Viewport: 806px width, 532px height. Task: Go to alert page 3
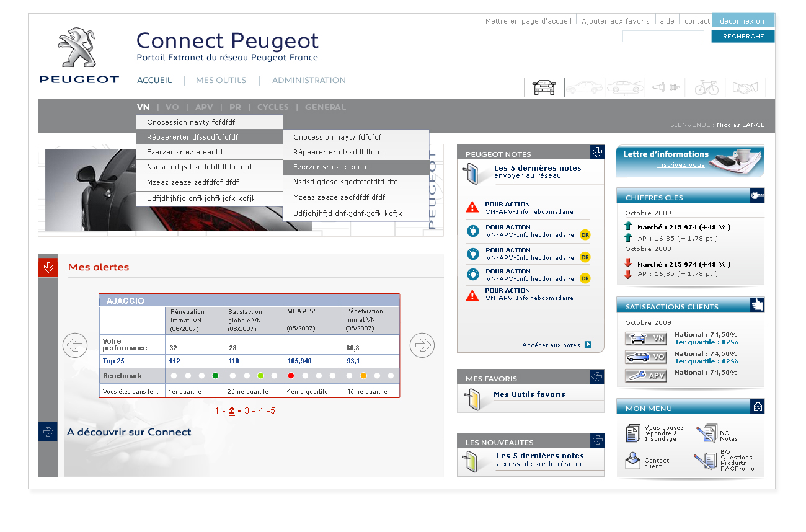(x=247, y=410)
